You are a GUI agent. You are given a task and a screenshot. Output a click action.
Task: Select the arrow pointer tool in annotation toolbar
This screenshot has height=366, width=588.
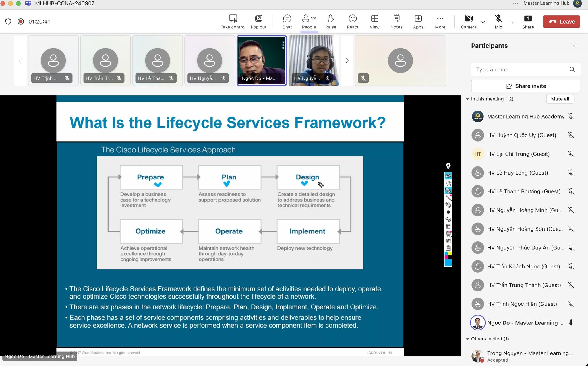[x=448, y=183]
